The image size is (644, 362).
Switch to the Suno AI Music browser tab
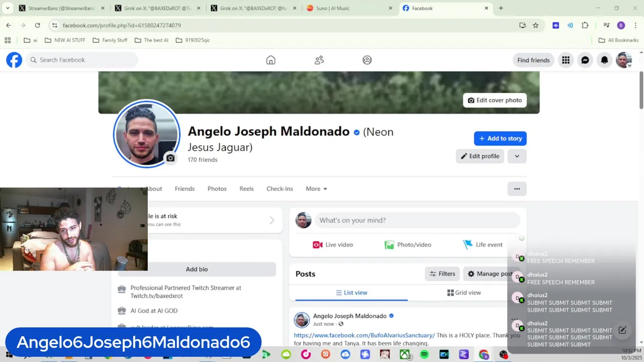pyautogui.click(x=349, y=8)
